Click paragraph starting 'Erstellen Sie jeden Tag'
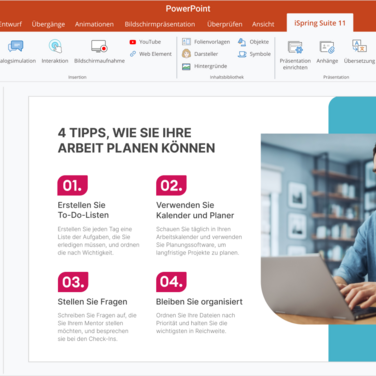376x376 pixels. tap(98, 241)
